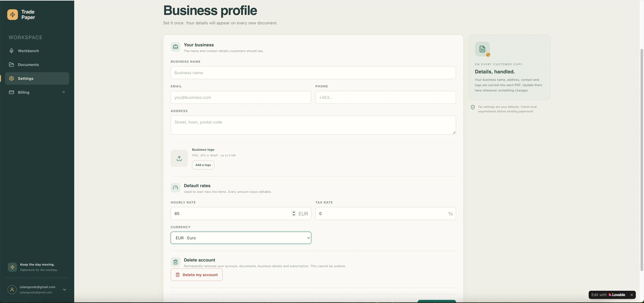
Task: Click the lightning icon beside Keep the day moving
Action: tap(13, 267)
